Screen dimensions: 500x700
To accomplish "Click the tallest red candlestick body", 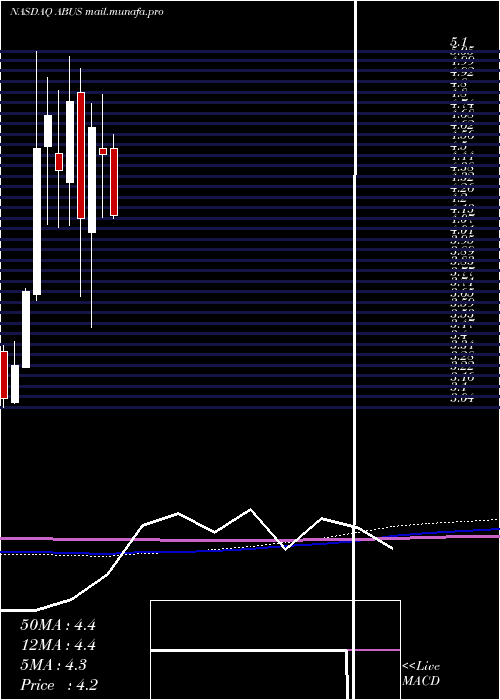I will tap(81, 155).
